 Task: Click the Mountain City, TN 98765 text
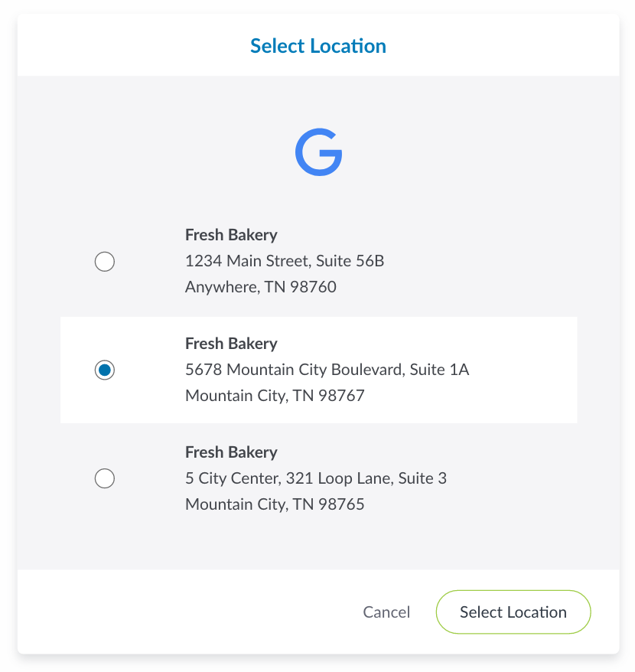tap(275, 504)
